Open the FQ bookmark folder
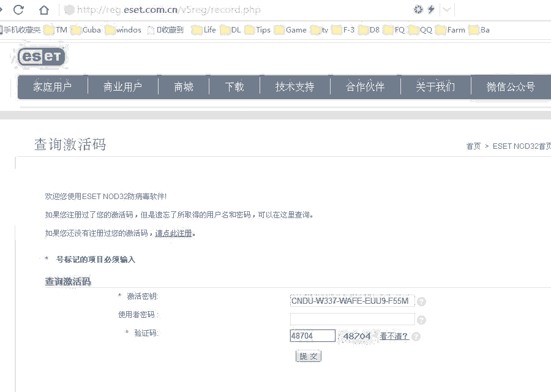The width and height of the screenshot is (551, 392). point(394,30)
